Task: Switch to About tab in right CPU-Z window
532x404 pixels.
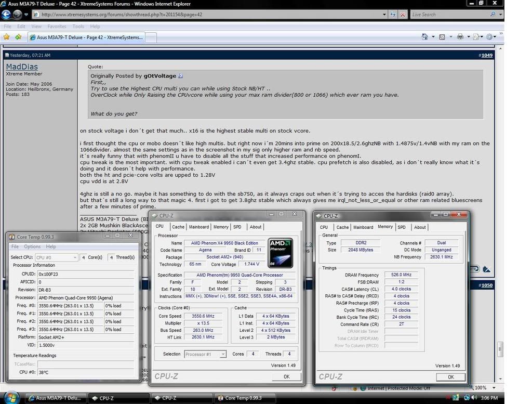Action: point(420,227)
